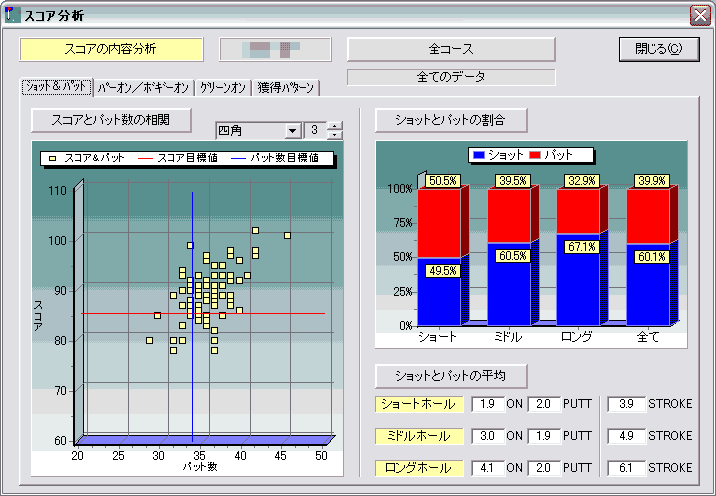Click the Score Analysis title bar icon

(x=12, y=15)
